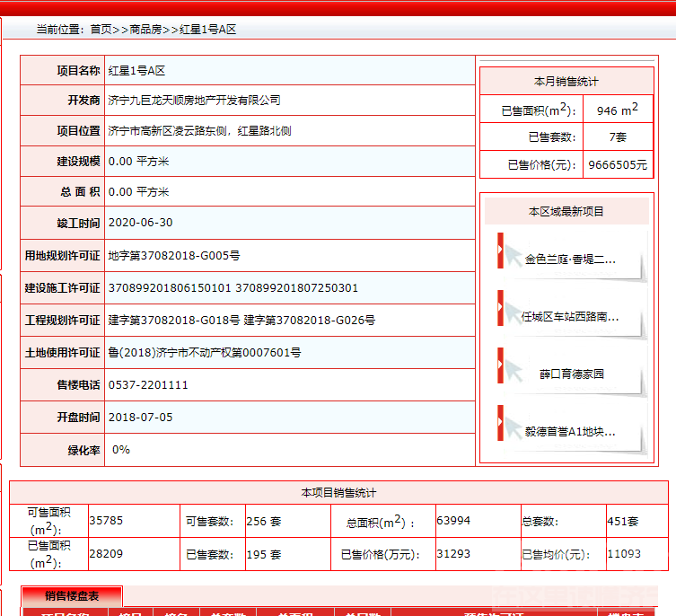Image resolution: width=676 pixels, height=616 pixels.
Task: Click cursor icon beside 薛口育德家园
Action: 514,371
